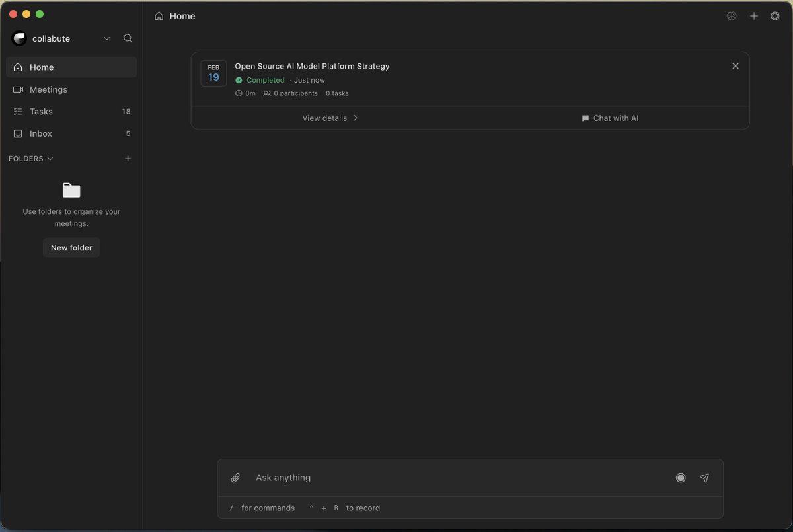Open the meeting titled Open Source AI Model Platform Strategy

tap(312, 66)
